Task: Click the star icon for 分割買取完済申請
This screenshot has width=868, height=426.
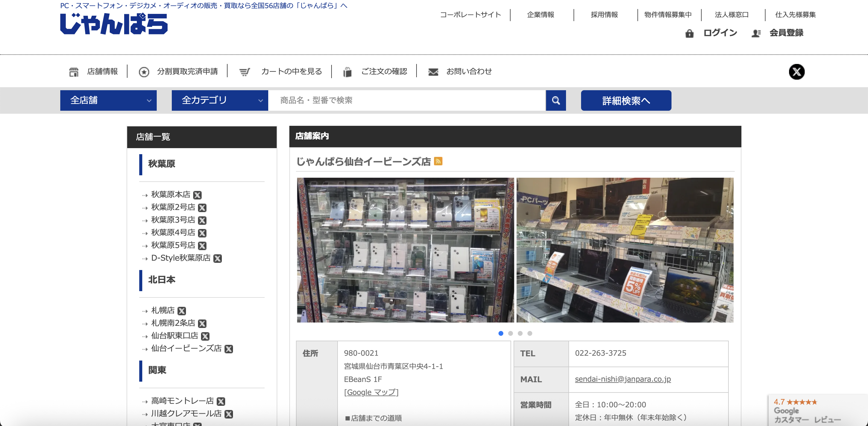Action: [144, 72]
